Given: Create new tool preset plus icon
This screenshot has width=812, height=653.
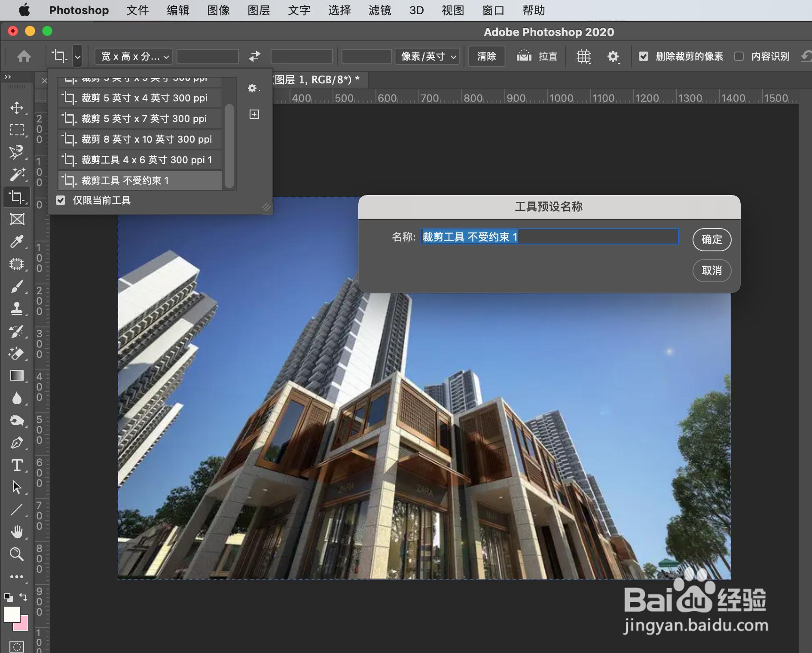Looking at the screenshot, I should [254, 114].
